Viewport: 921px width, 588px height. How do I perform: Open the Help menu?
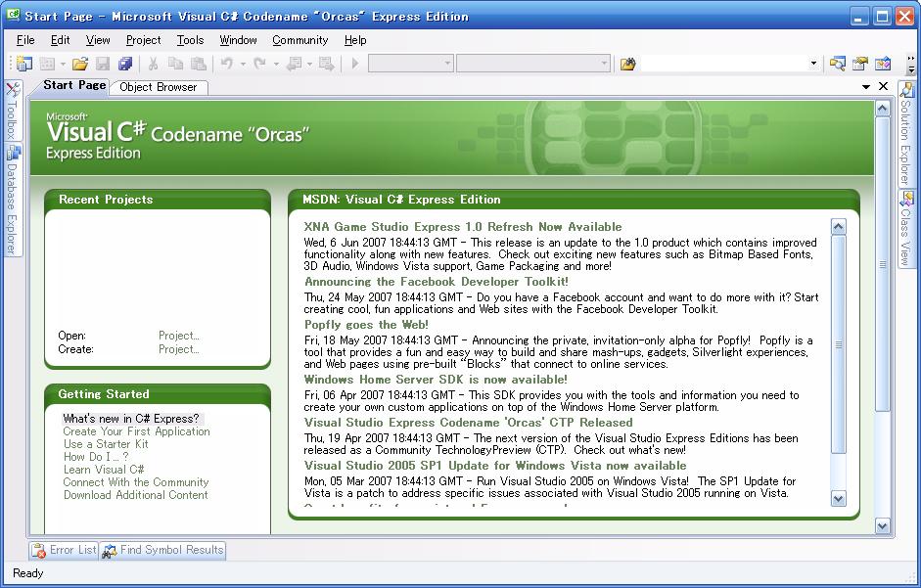click(355, 40)
